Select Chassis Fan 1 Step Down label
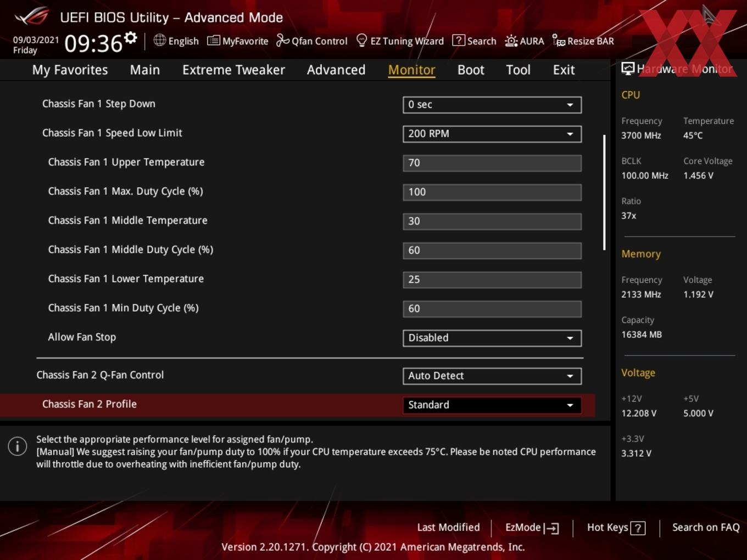Viewport: 747px width, 560px height. click(99, 104)
